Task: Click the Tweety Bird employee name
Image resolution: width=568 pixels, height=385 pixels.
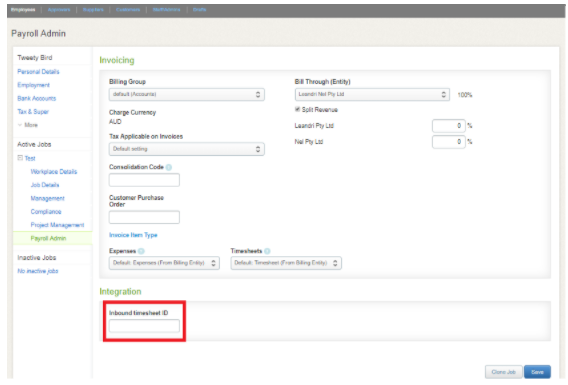Action: click(x=35, y=58)
